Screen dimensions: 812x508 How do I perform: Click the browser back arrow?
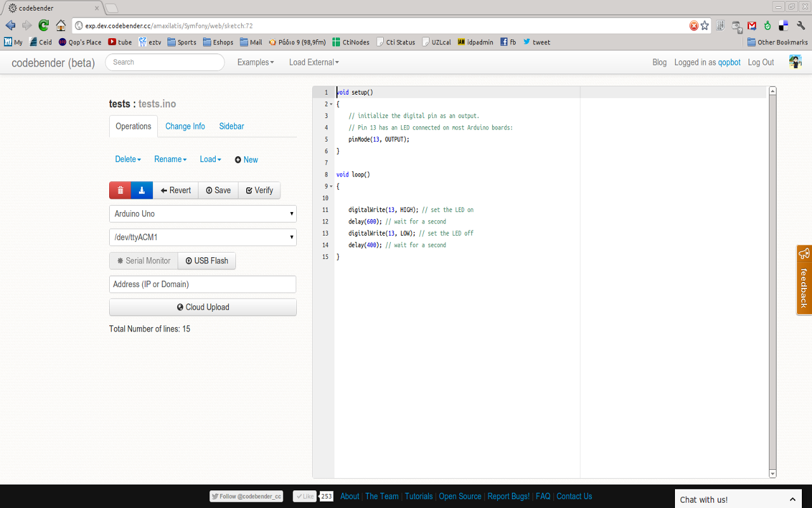10,25
